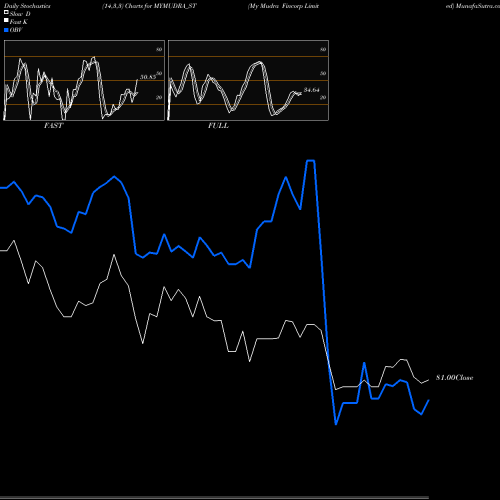Click the 'FULL' chart caption
Viewport: 500px width, 500px height.
click(218, 126)
